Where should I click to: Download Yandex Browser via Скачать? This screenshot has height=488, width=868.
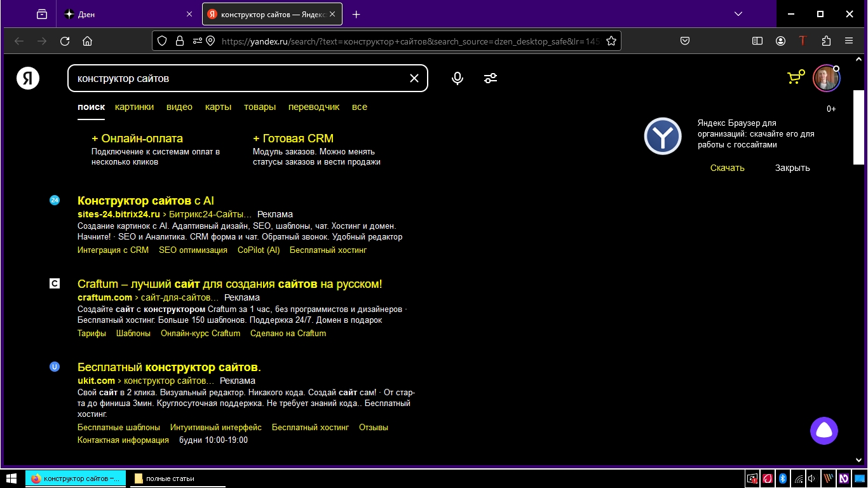[727, 168]
